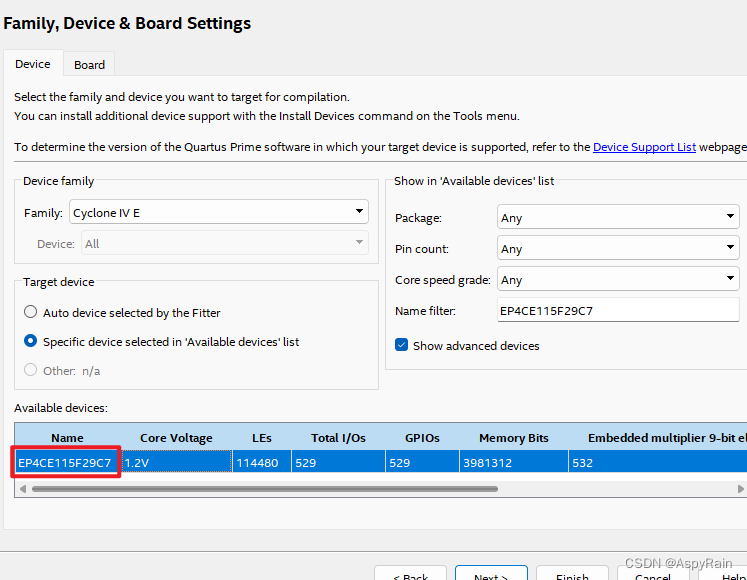
Task: Expand the Package dropdown
Action: (618, 217)
